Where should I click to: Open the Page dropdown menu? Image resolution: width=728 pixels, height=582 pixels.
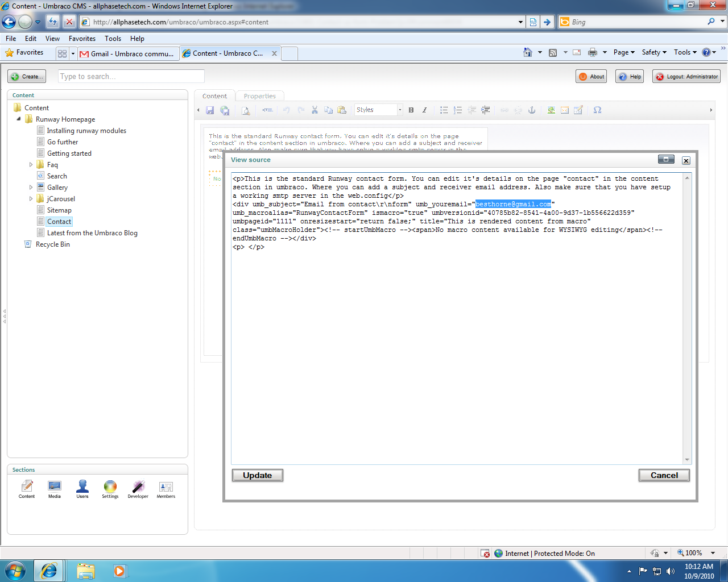pyautogui.click(x=624, y=52)
